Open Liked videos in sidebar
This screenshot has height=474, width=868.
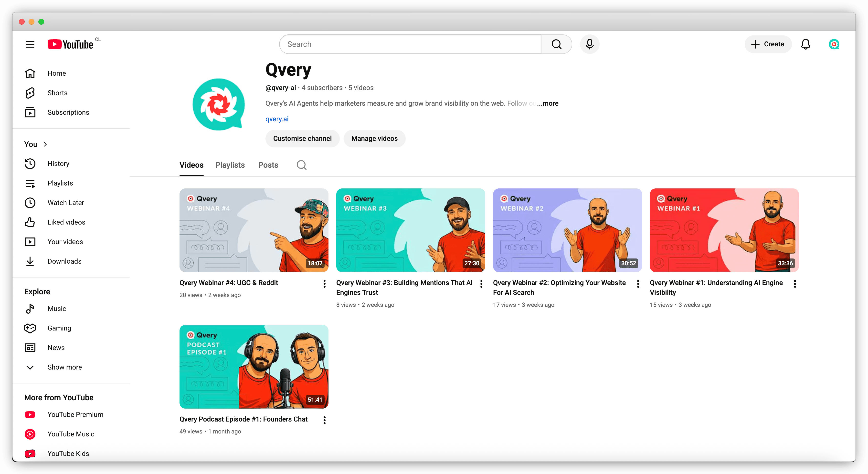(x=66, y=222)
